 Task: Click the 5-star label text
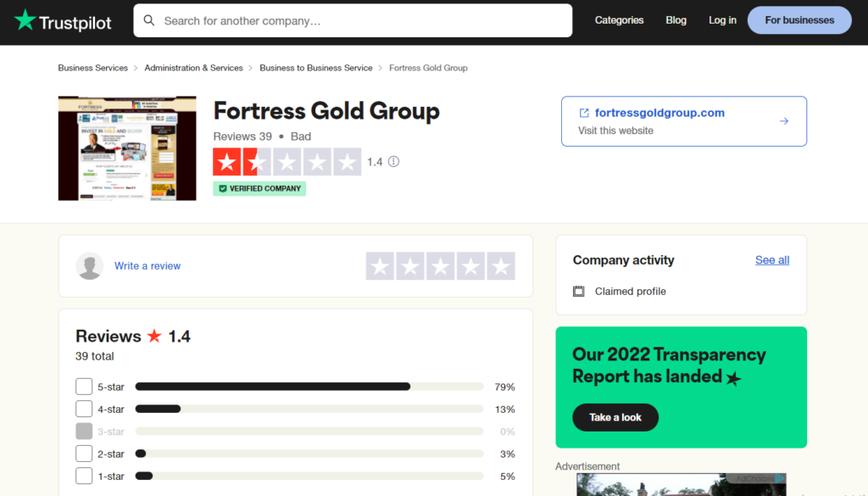point(111,387)
